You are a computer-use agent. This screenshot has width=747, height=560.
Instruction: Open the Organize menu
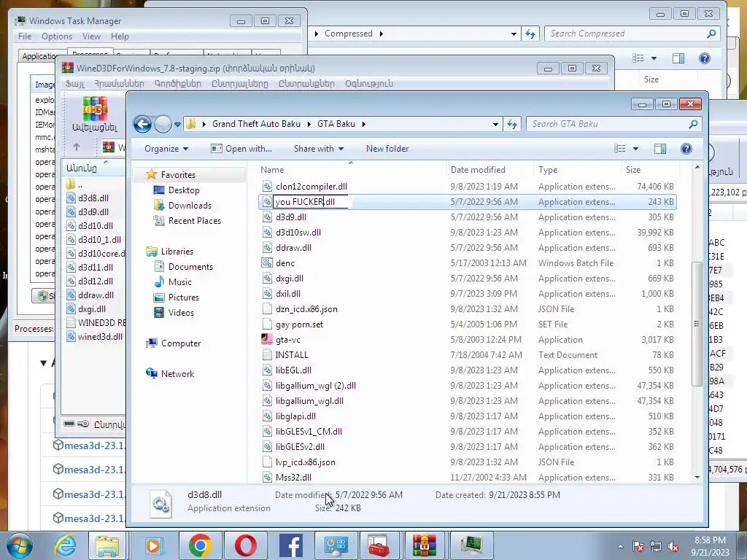166,149
